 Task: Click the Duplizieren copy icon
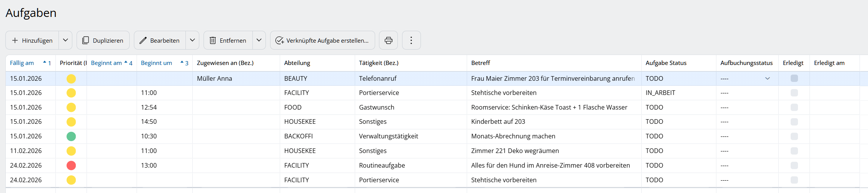(x=86, y=40)
